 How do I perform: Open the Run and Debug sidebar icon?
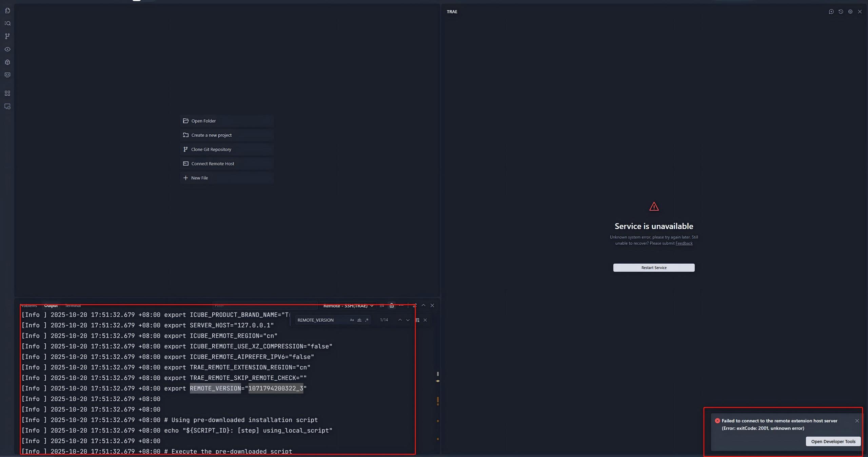coord(7,62)
